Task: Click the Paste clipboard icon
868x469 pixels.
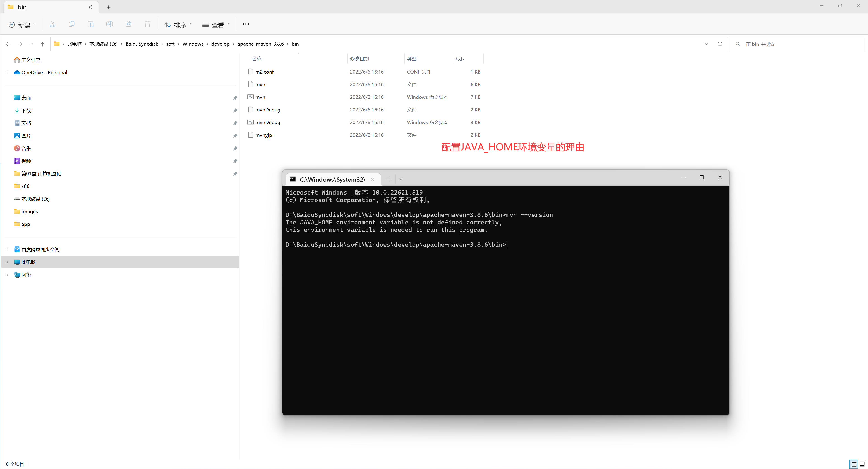Action: (x=90, y=24)
